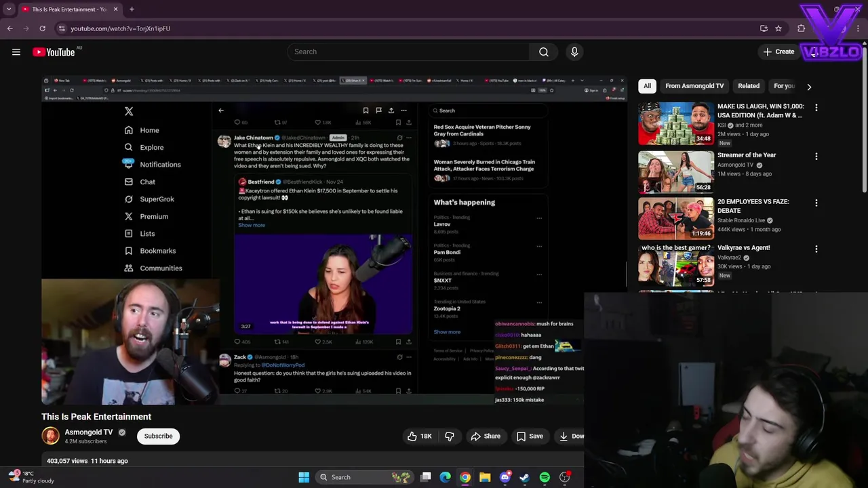This screenshot has height=488, width=868.
Task: Bookmark this page with star icon
Action: click(x=778, y=28)
